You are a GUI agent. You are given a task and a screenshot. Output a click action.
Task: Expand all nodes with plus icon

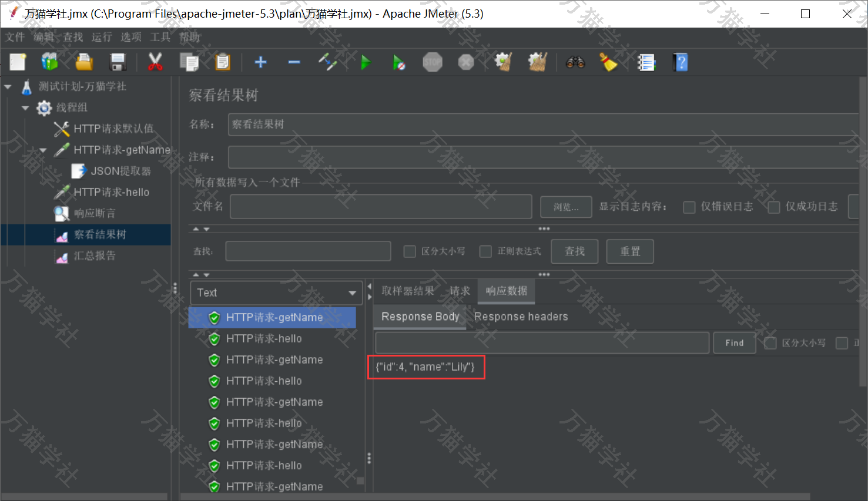tap(260, 62)
